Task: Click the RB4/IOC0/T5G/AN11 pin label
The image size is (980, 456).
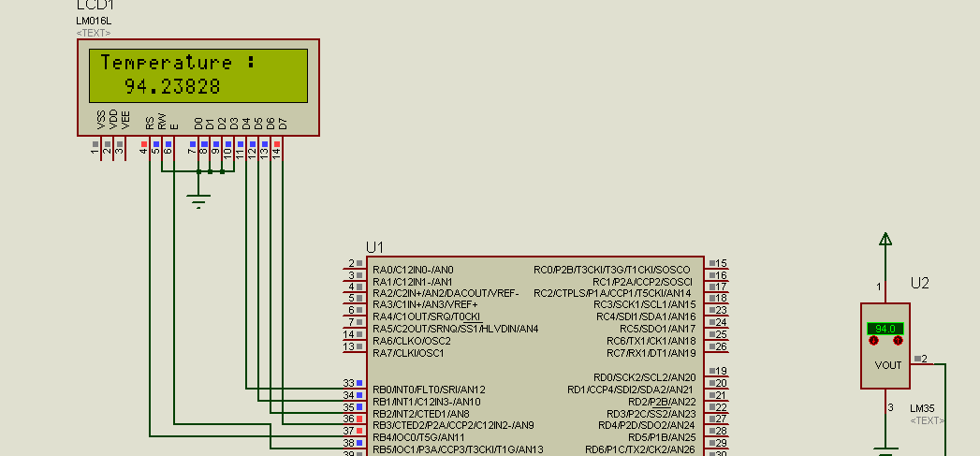Action: pyautogui.click(x=418, y=437)
